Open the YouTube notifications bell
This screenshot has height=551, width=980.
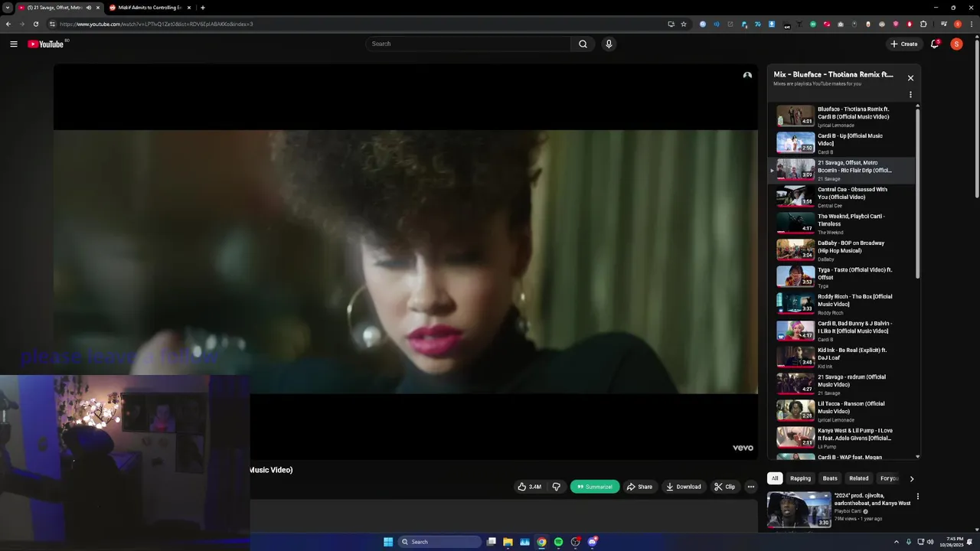[935, 44]
